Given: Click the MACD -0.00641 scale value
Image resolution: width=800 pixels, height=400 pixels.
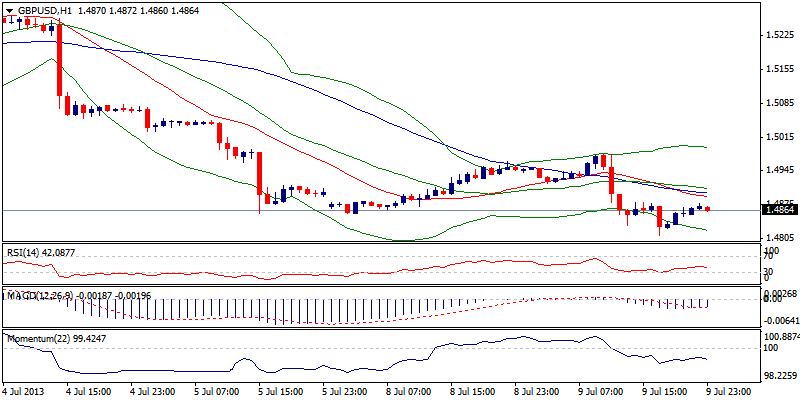Looking at the screenshot, I should tap(779, 320).
